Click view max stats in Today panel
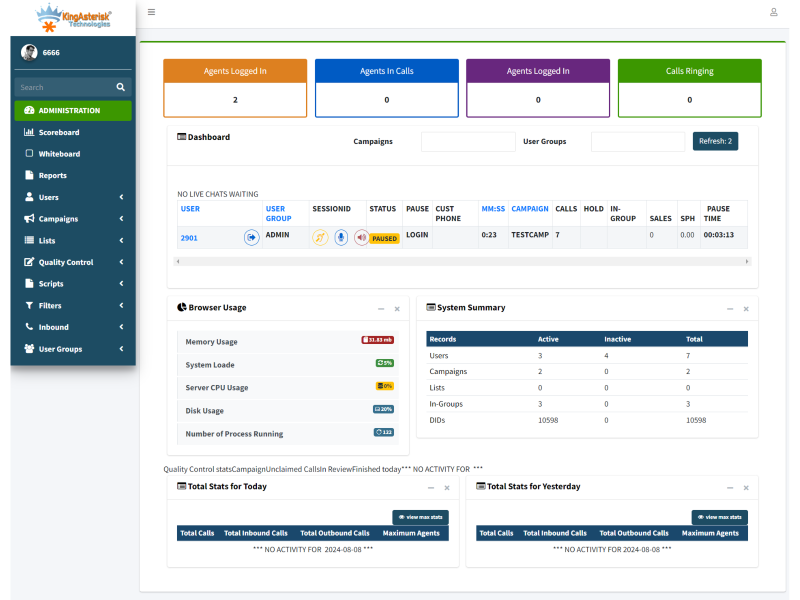This screenshot has height=600, width=800. (420, 517)
